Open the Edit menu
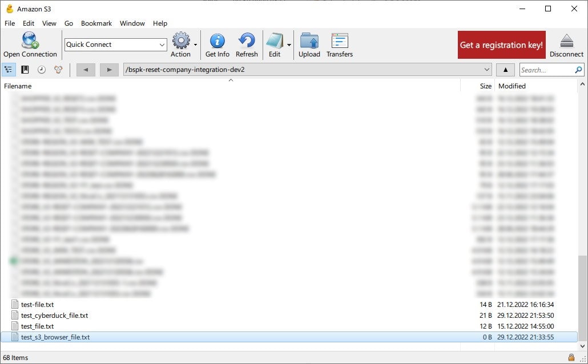Screen dimensions: 588x364 pyautogui.click(x=29, y=23)
